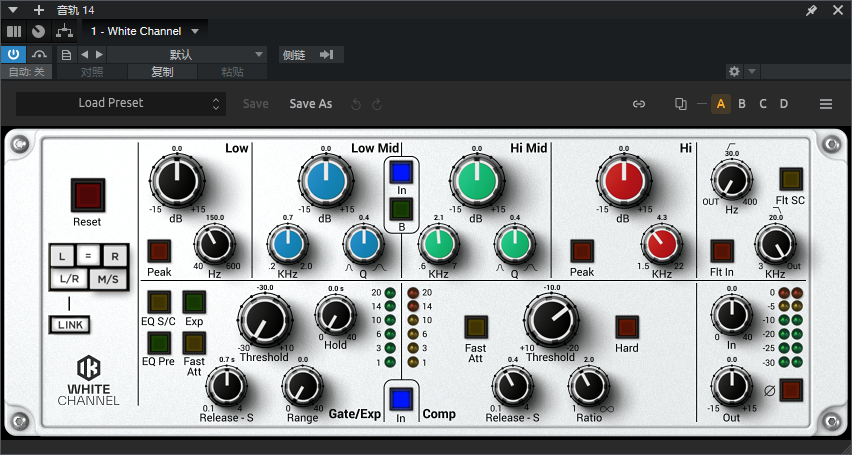Pin the plugin window
The width and height of the screenshot is (852, 455).
[x=811, y=10]
